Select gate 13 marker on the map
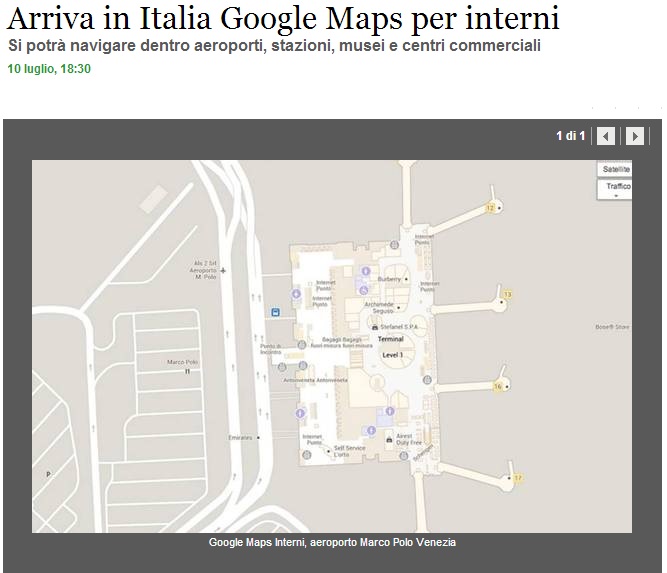 click(507, 294)
